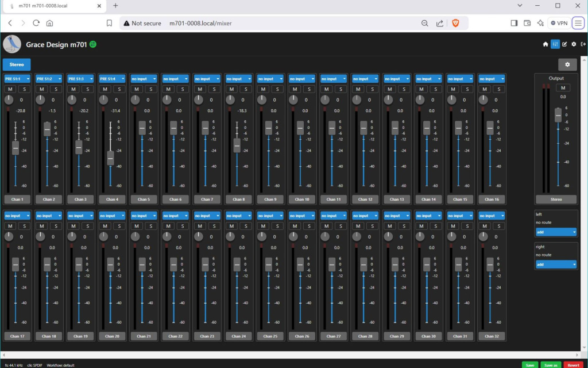The image size is (588, 368).
Task: Open the home page icon
Action: pos(546,44)
